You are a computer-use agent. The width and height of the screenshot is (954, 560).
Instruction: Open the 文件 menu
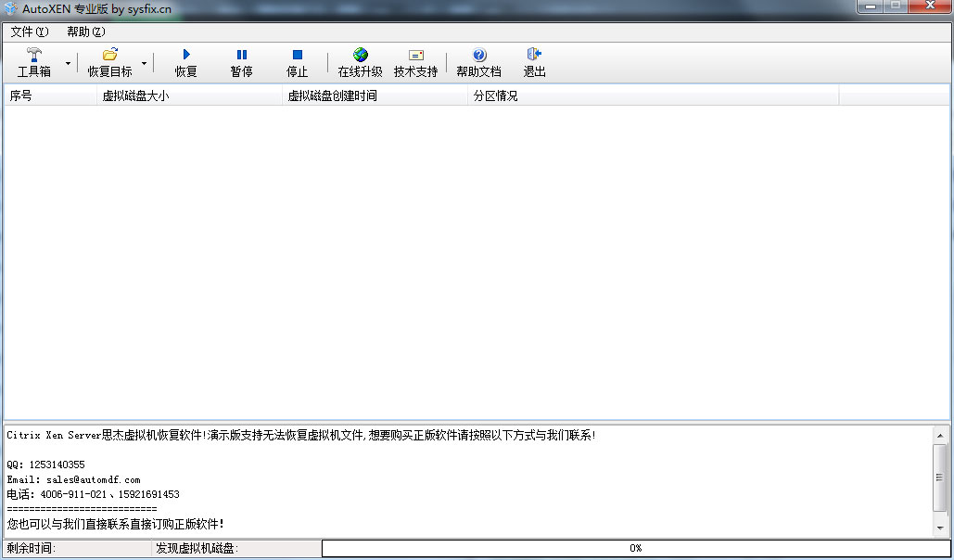[29, 32]
